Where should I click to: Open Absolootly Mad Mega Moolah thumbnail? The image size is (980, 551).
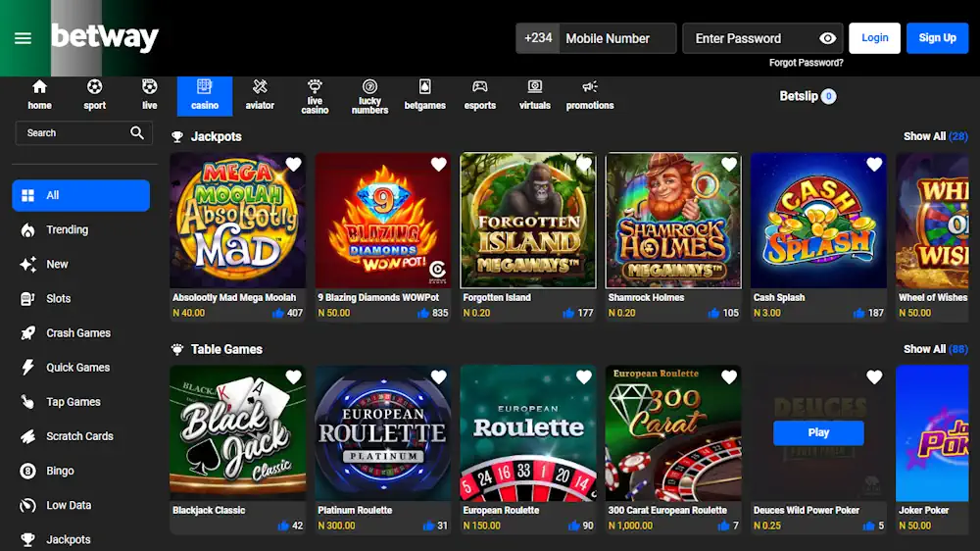[237, 221]
